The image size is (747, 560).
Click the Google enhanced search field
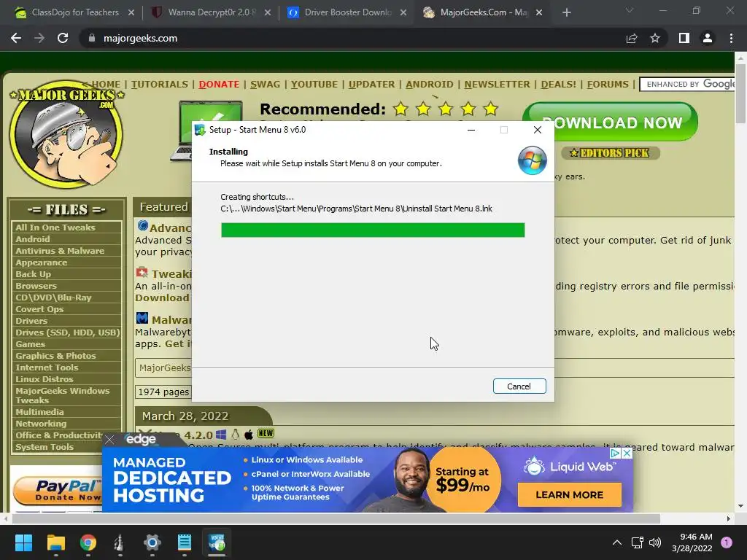[687, 85]
